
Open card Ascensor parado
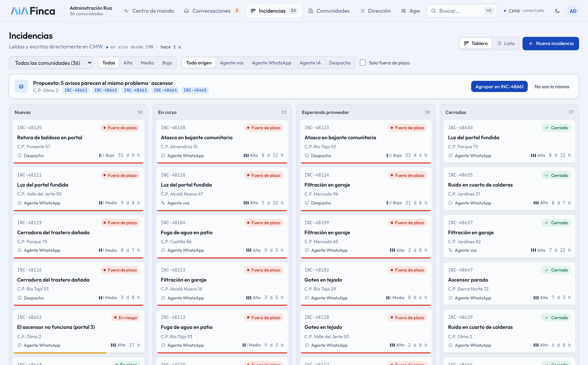pos(509,284)
